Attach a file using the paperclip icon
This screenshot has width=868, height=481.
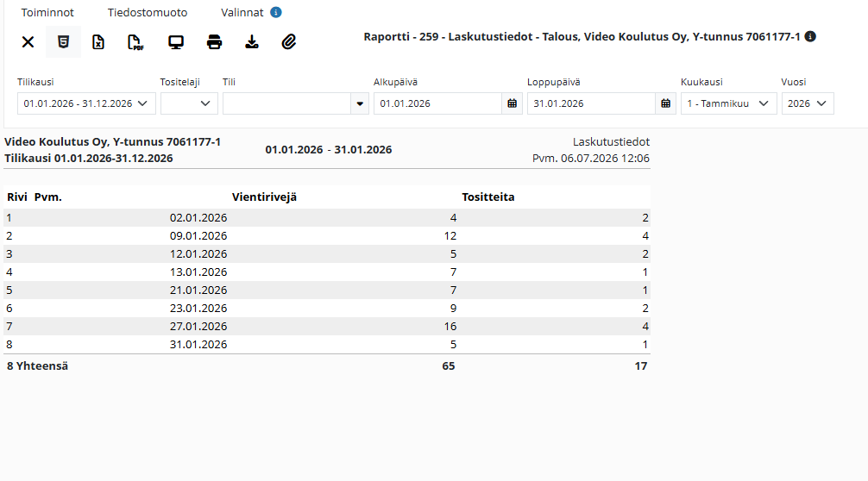tap(289, 42)
